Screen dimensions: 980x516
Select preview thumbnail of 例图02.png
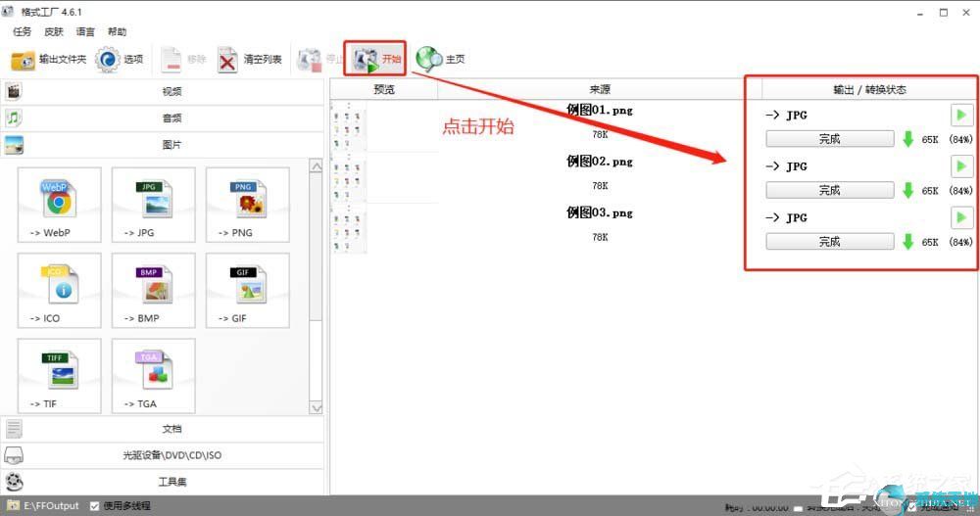[x=348, y=177]
